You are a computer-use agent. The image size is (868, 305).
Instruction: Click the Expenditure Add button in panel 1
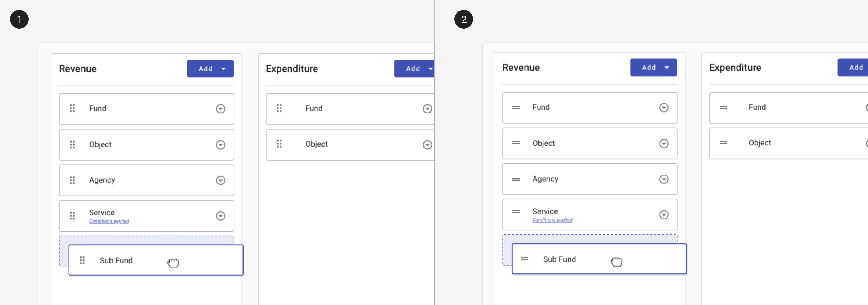[414, 69]
